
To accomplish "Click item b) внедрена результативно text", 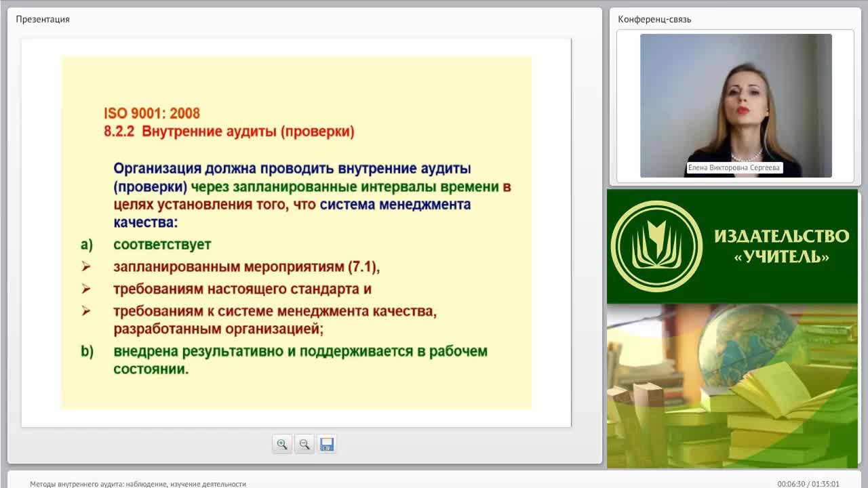I will [300, 360].
